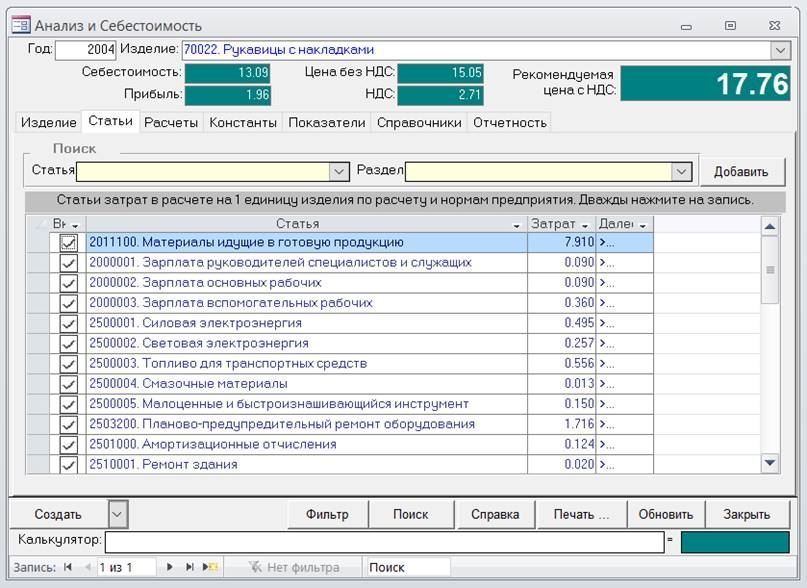This screenshot has height=588, width=807.
Task: Click the new blank record icon
Action: pyautogui.click(x=211, y=567)
